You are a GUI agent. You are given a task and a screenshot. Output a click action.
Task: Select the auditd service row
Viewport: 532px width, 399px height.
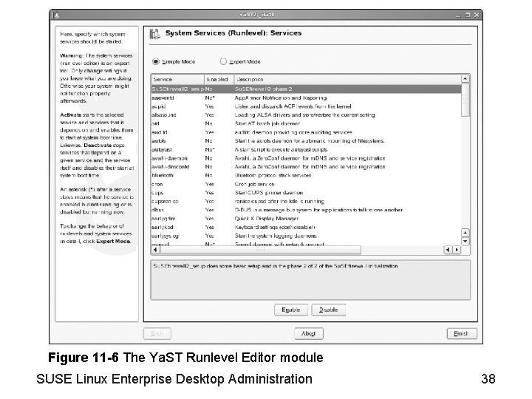[306, 132]
